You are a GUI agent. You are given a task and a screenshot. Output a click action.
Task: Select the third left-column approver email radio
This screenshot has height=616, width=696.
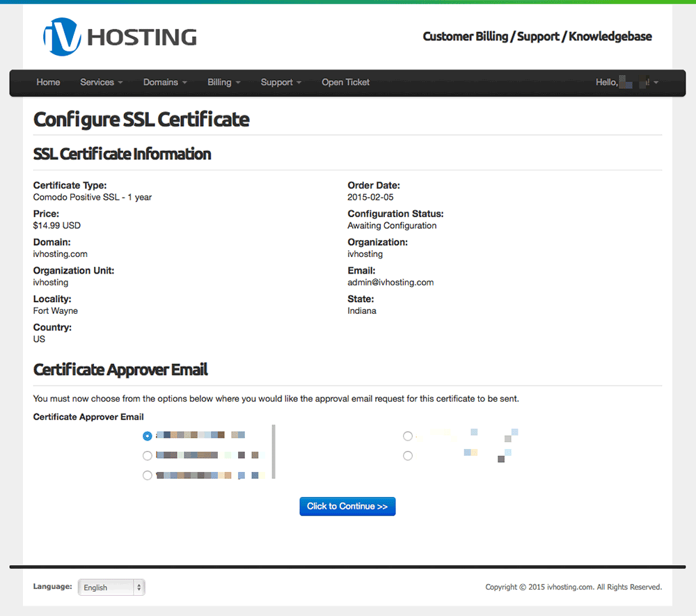click(x=148, y=475)
